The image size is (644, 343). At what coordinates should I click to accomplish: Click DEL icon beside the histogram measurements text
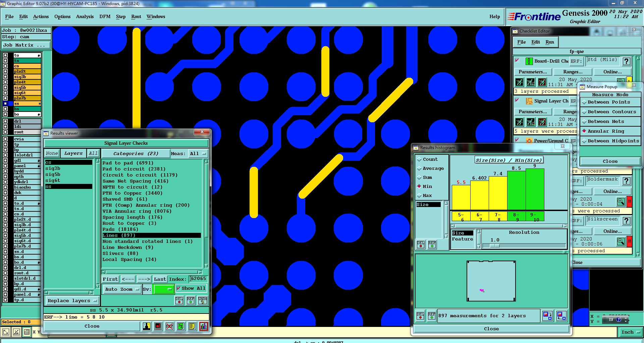420,316
